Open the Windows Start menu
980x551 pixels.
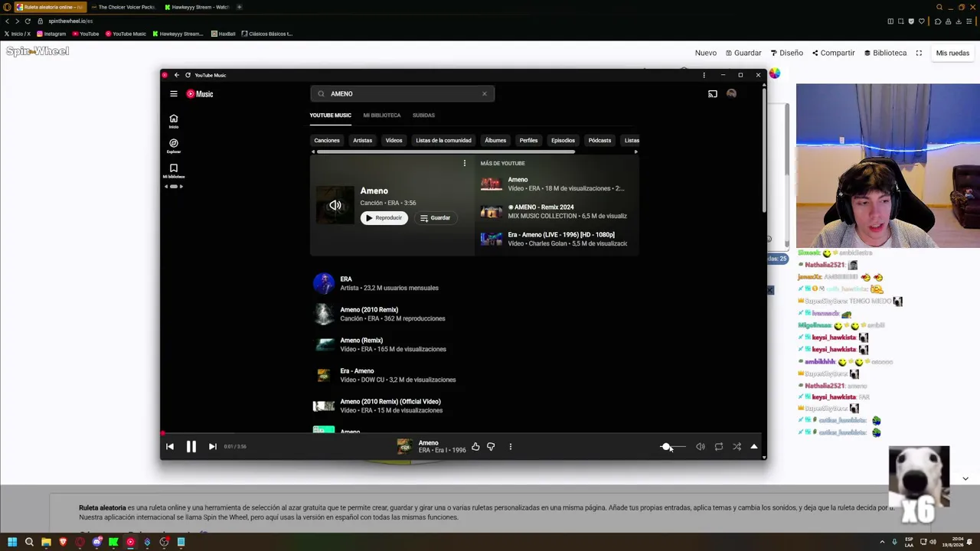coord(12,543)
